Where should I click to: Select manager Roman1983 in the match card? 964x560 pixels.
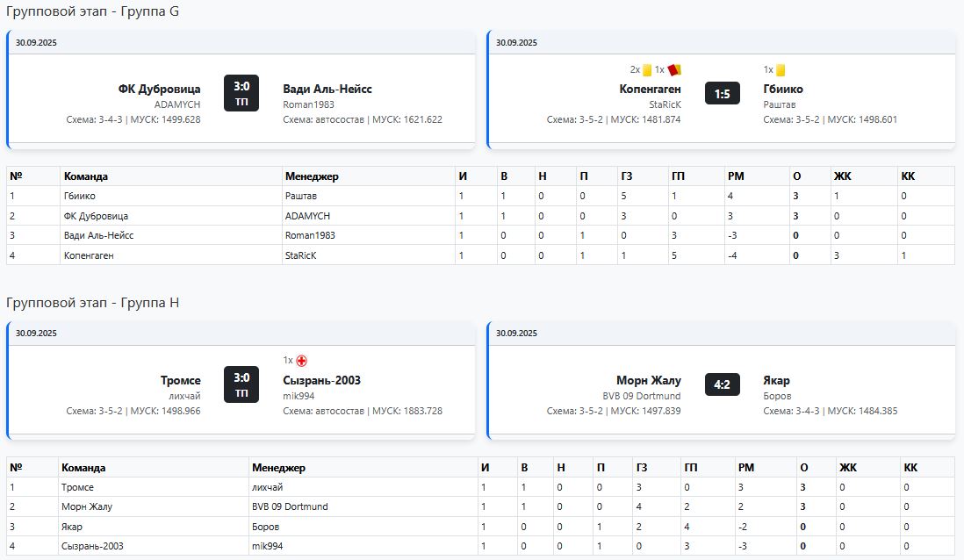pos(305,104)
